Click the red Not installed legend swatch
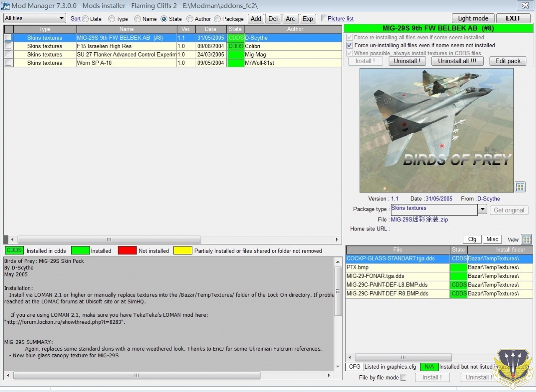 [127, 251]
